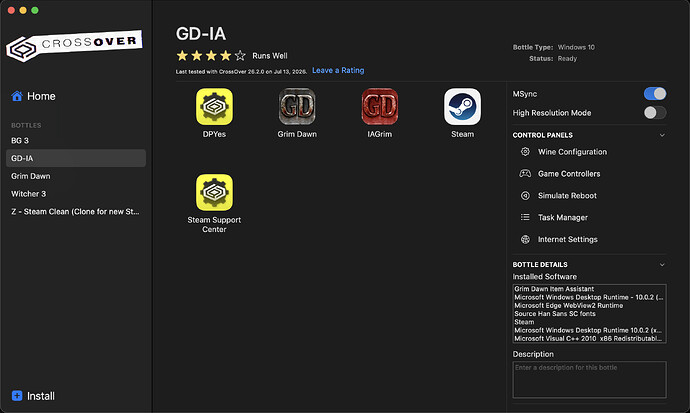
Task: Select the GD-IA bottle in sidebar
Action: [x=76, y=158]
